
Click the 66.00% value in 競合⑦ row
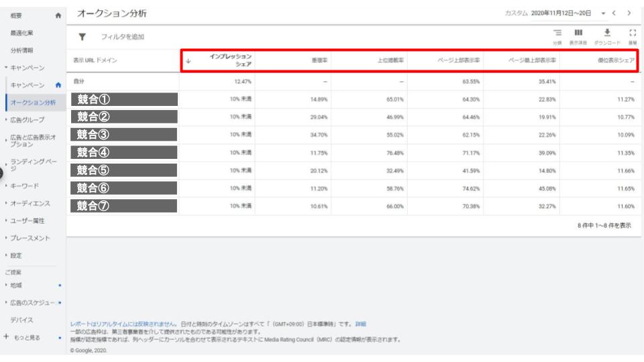[x=394, y=206]
